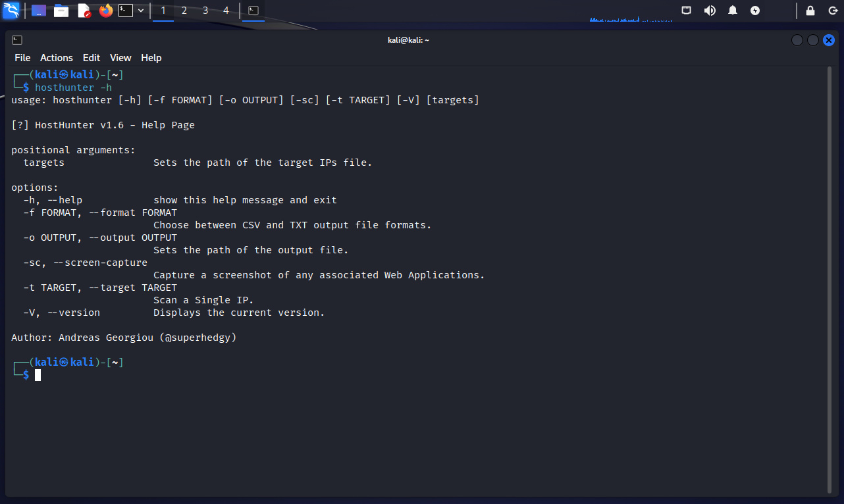Click the volume speaker icon
This screenshot has width=844, height=504.
click(710, 11)
